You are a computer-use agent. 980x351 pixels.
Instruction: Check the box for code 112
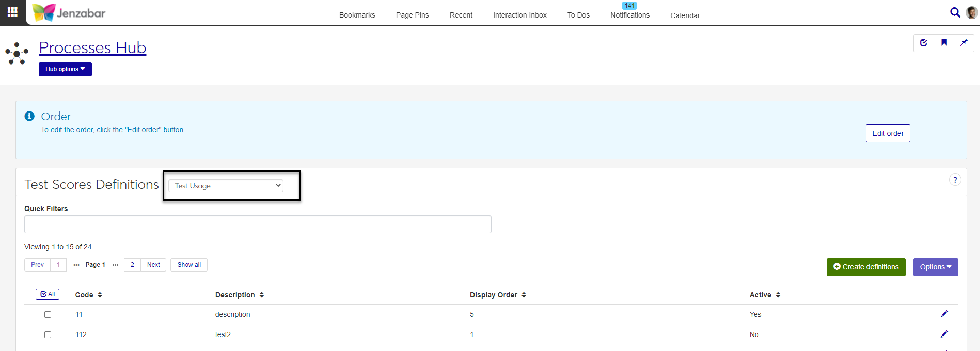48,334
